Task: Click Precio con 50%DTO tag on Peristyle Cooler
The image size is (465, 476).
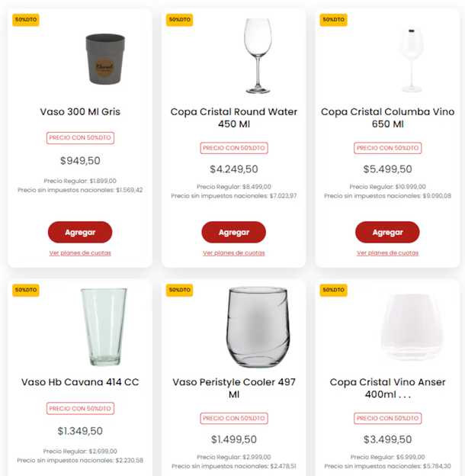Action: pos(233,418)
